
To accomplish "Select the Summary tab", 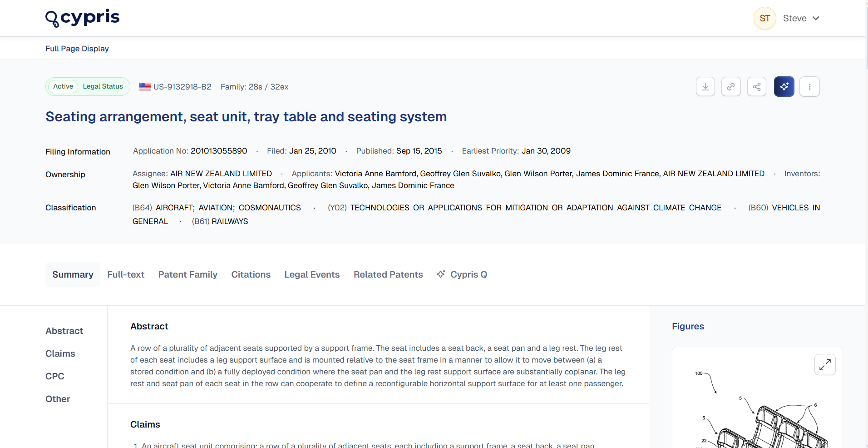I will (73, 274).
